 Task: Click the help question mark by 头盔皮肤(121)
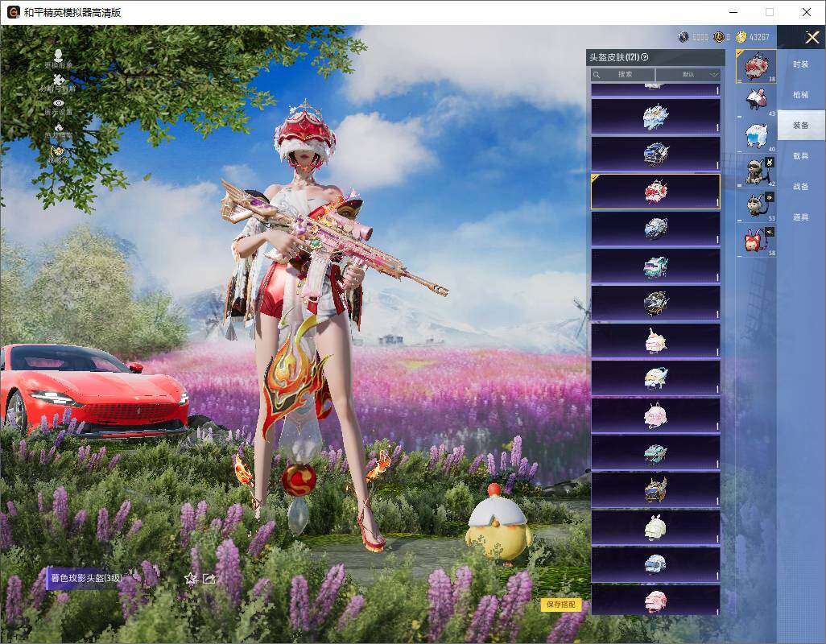click(x=645, y=57)
